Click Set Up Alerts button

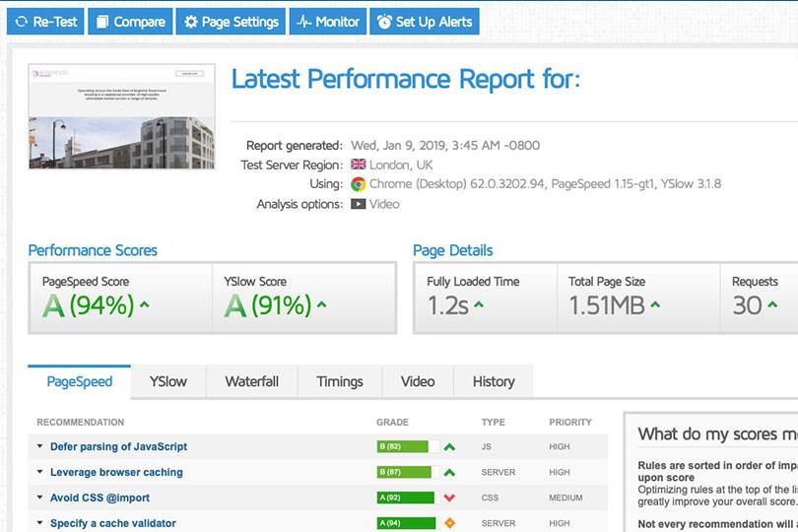[x=425, y=22]
